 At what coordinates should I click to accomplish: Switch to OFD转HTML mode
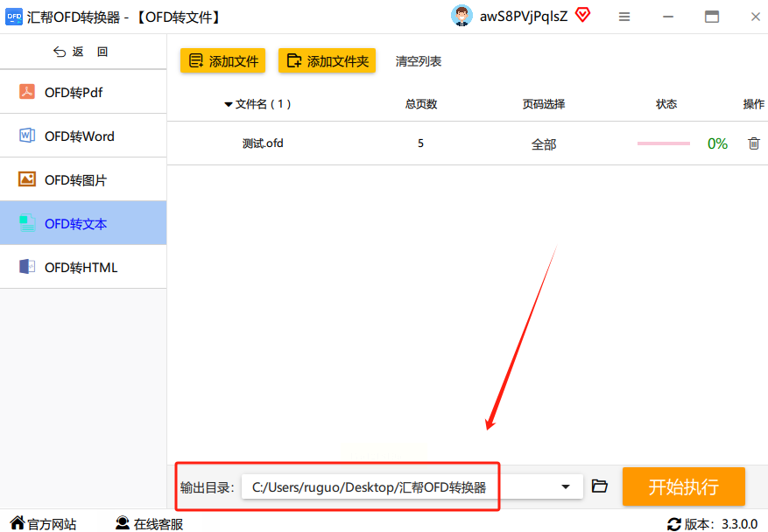click(83, 267)
